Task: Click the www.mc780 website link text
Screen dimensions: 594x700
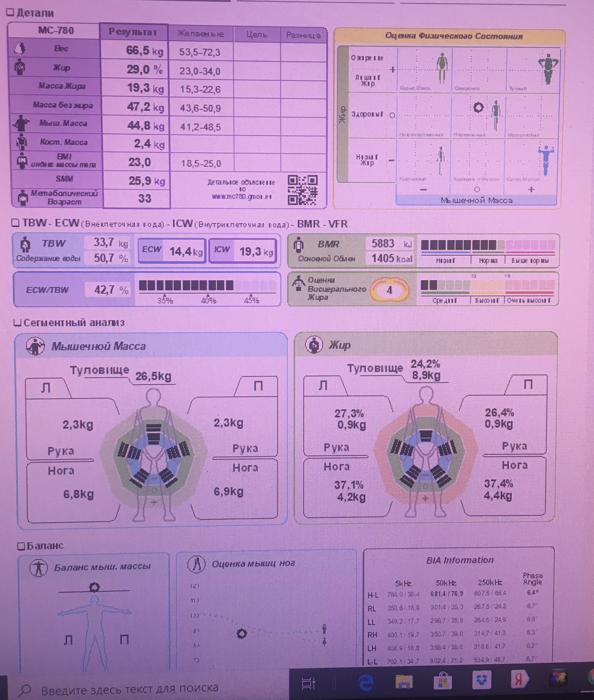Action: pyautogui.click(x=242, y=197)
